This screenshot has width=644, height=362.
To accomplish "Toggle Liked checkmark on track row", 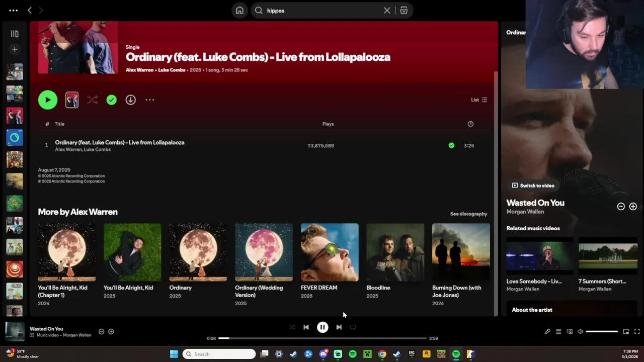I will click(x=451, y=145).
